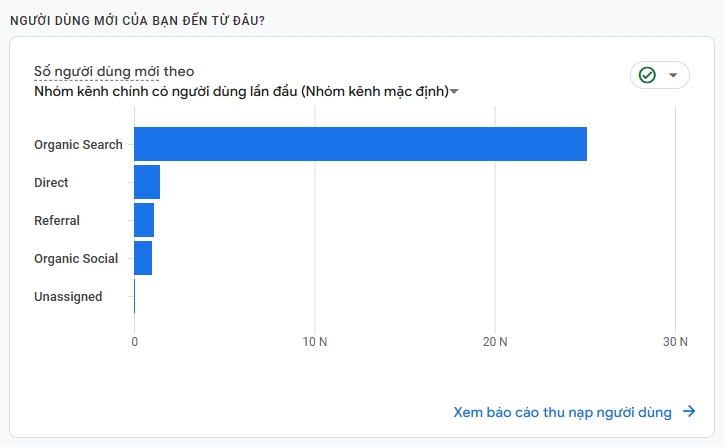
Task: Click the 30 N axis tick label
Action: (675, 342)
